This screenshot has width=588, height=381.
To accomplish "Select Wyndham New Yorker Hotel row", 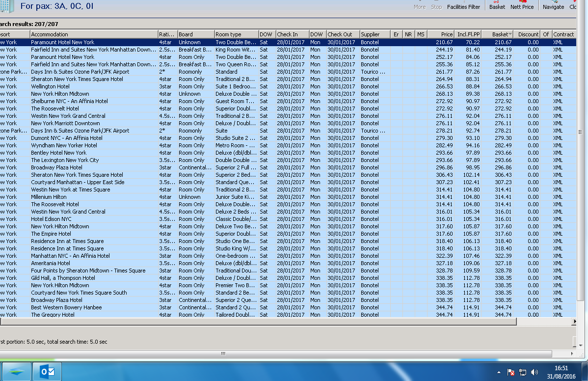I will click(x=288, y=145).
